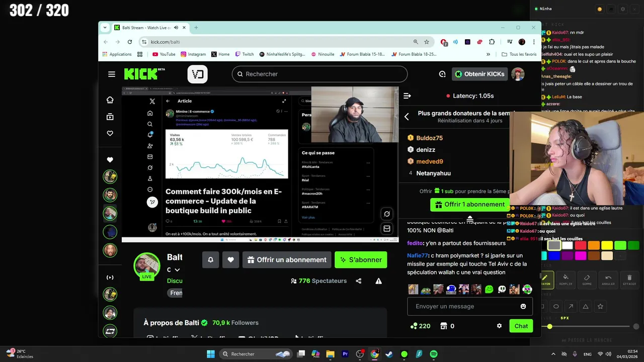Viewport: 644px width, 362px height.
Task: Open Chrome three-dot menu
Action: [533, 42]
